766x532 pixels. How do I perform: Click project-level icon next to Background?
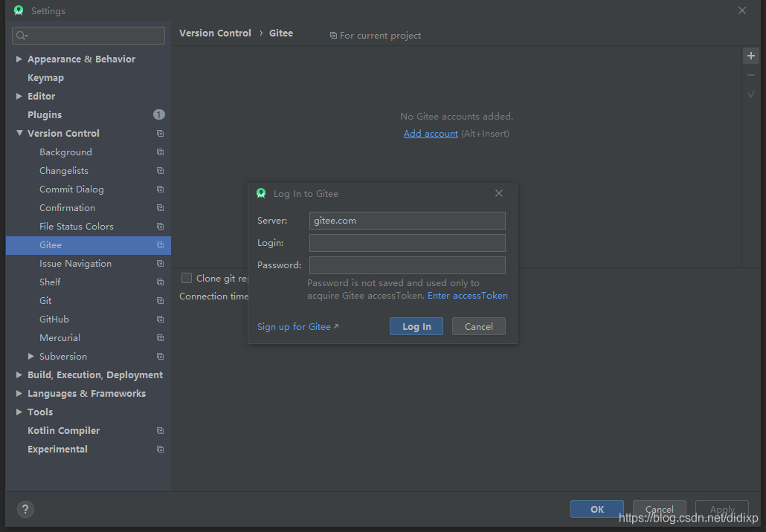tap(160, 152)
